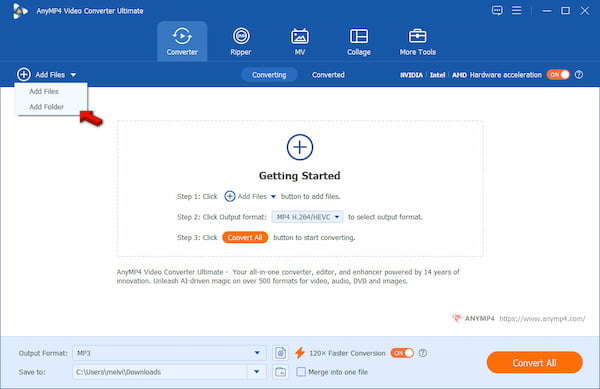Expand the Save to path dropdown arrow
600x389 pixels.
257,372
